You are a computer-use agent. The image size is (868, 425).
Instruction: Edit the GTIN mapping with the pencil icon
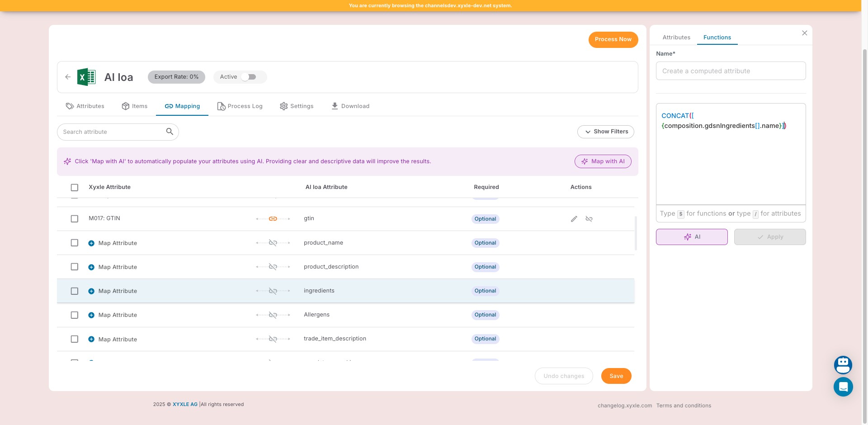(x=574, y=219)
